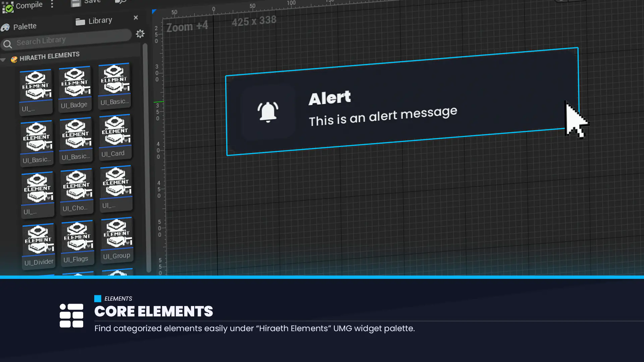Click the palette panel scrollbar
This screenshot has width=644, height=362.
[x=146, y=158]
